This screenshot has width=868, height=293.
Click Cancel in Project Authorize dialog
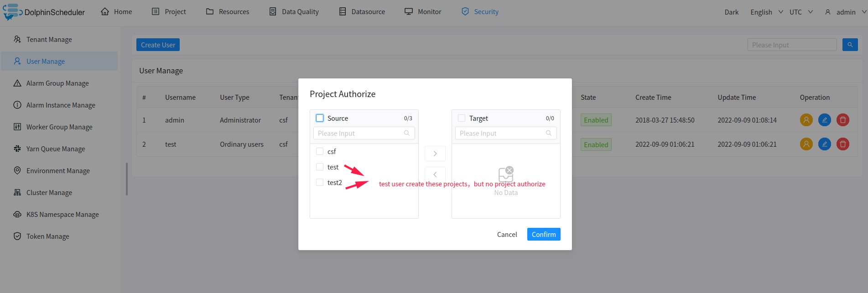[x=507, y=234]
